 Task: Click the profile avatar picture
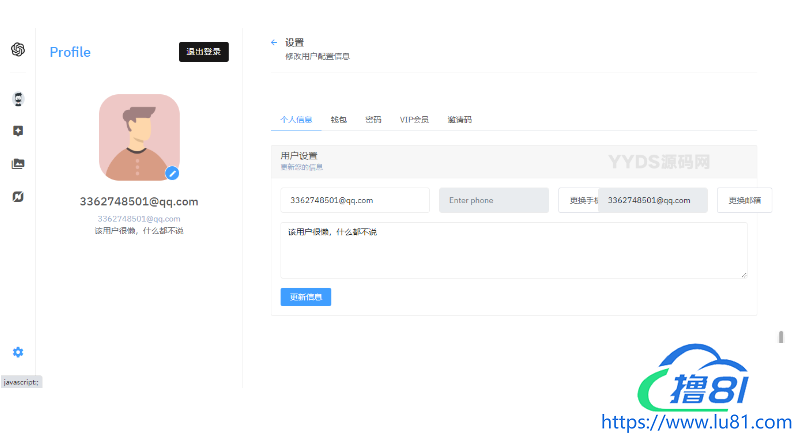139,137
